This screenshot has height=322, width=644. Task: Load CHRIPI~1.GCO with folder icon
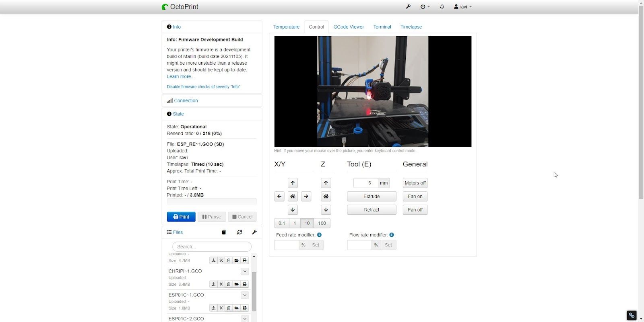(x=237, y=284)
